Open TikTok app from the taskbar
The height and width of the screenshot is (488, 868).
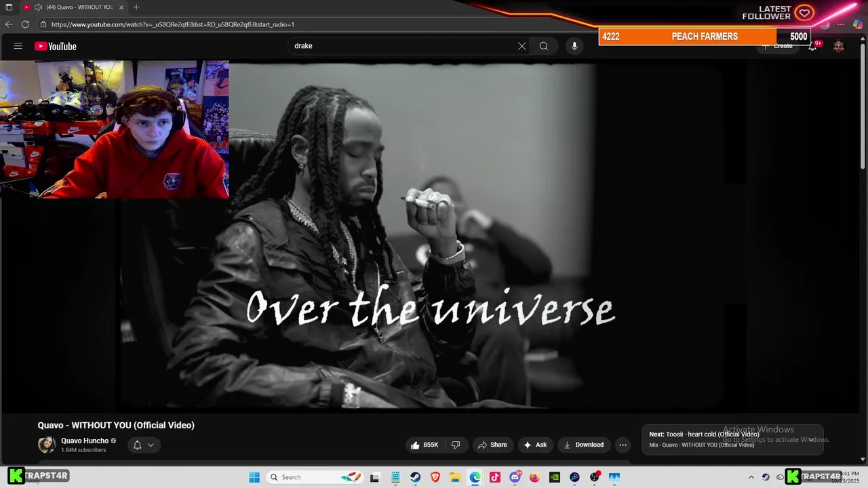click(495, 477)
